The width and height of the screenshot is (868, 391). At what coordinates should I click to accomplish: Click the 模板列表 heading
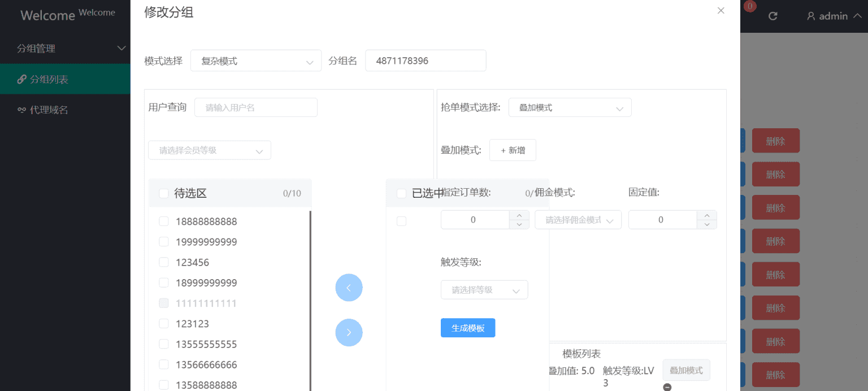point(581,354)
